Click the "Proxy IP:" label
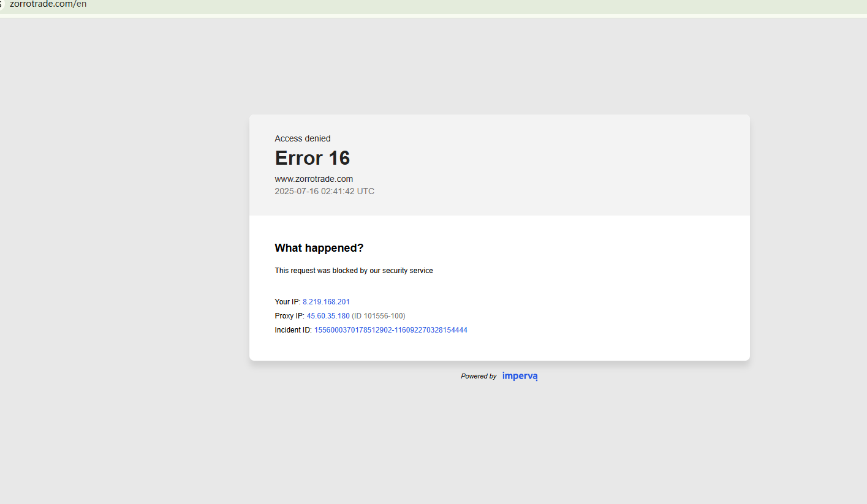This screenshot has height=504, width=867. click(x=289, y=316)
